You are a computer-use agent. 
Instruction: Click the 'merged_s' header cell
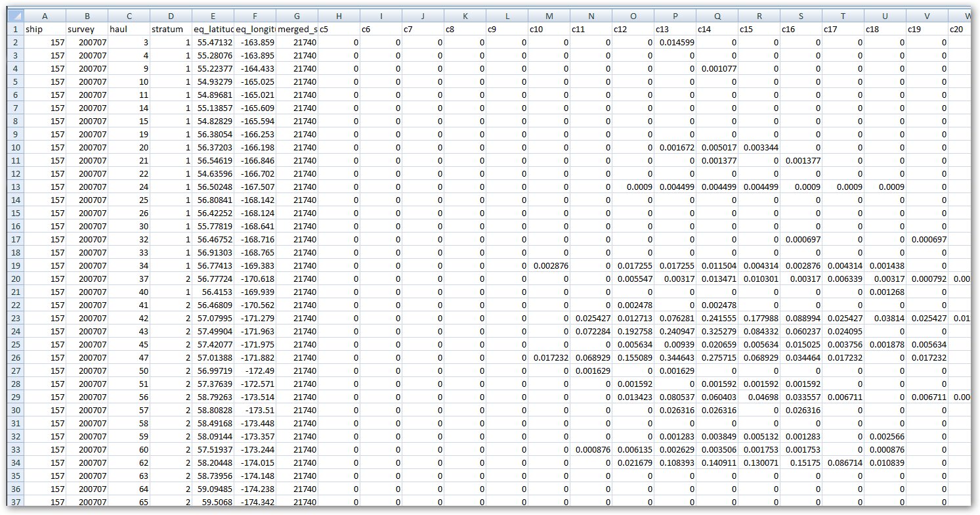click(297, 29)
